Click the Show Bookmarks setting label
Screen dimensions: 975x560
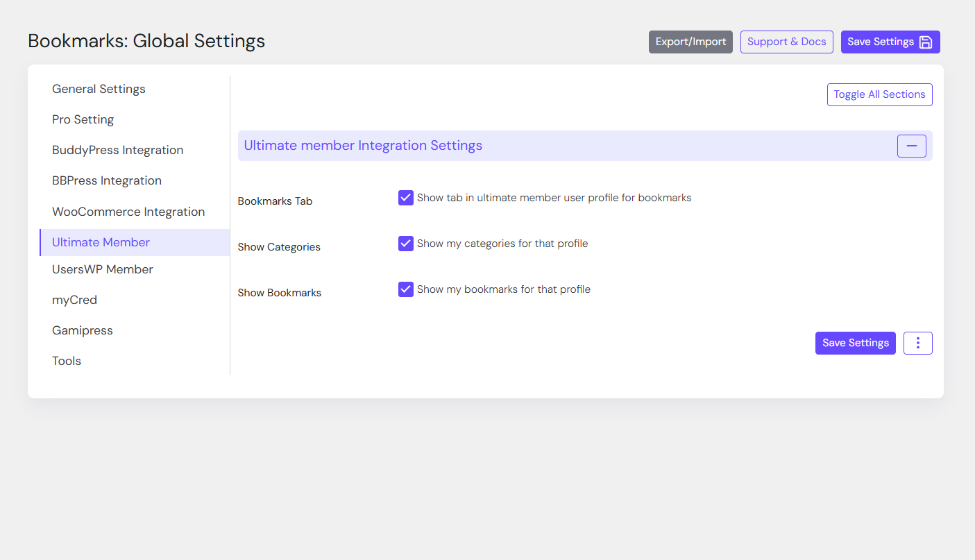[279, 293]
